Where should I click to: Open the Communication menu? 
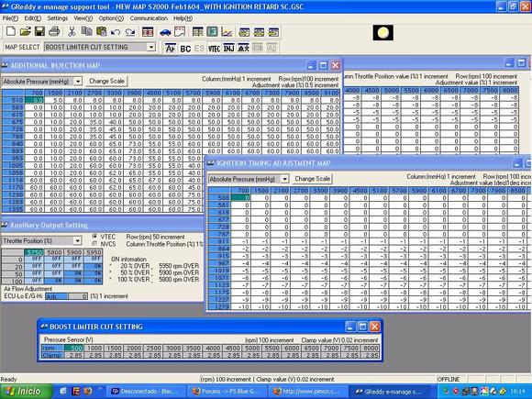pyautogui.click(x=149, y=18)
